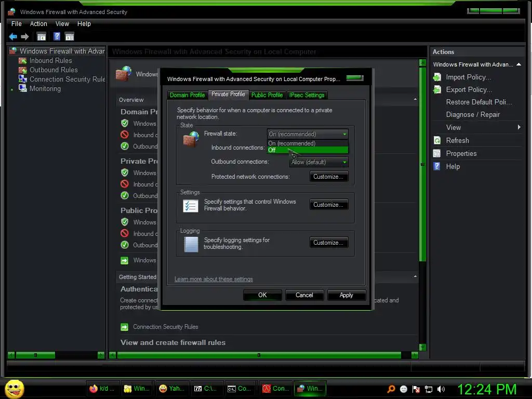Open the smiley Start button
Image resolution: width=532 pixels, height=399 pixels.
pyautogui.click(x=14, y=389)
